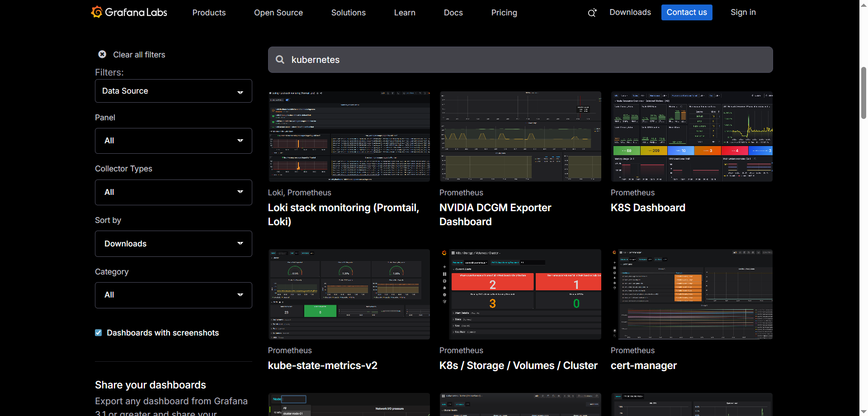The image size is (868, 416).
Task: Click the Sign in link
Action: [743, 12]
